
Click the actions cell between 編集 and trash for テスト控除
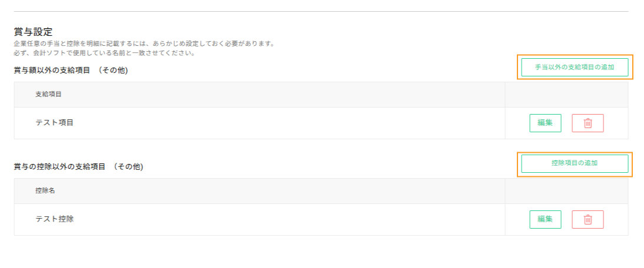pos(566,219)
